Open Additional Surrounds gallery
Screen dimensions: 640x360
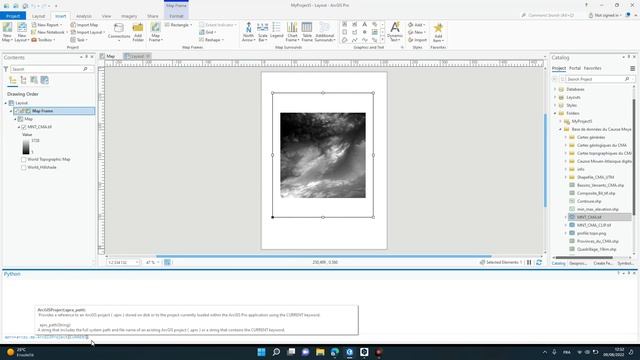tap(325, 32)
